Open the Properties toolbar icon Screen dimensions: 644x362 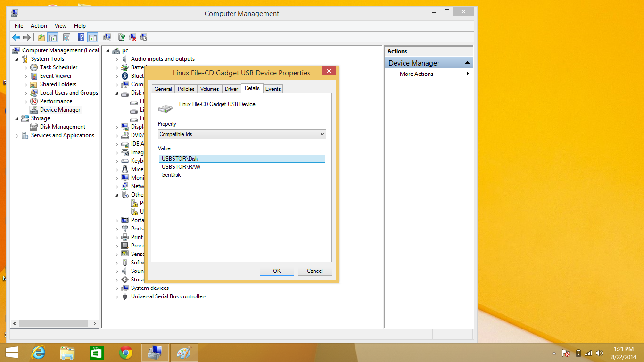67,38
